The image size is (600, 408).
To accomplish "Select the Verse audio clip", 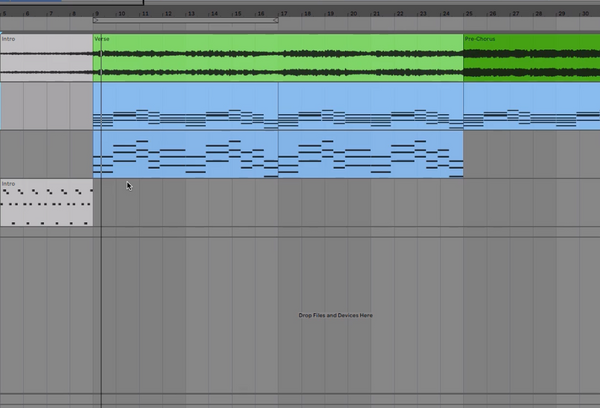I will (x=278, y=58).
